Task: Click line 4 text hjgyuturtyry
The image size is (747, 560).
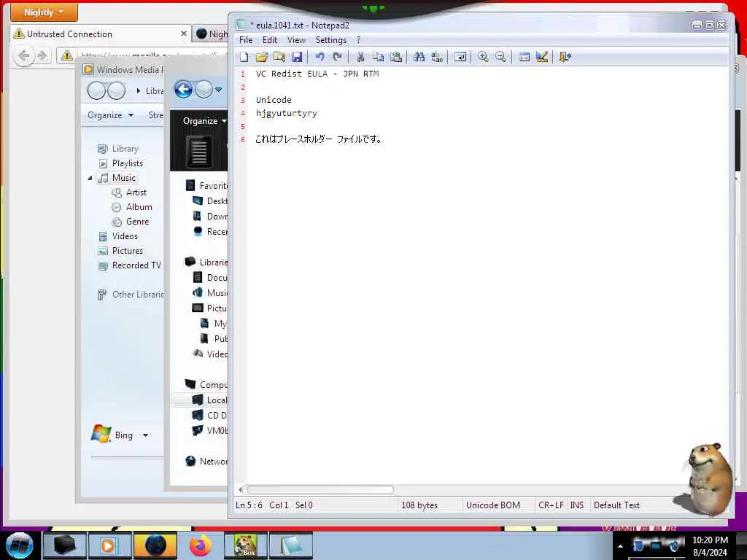Action: (286, 113)
